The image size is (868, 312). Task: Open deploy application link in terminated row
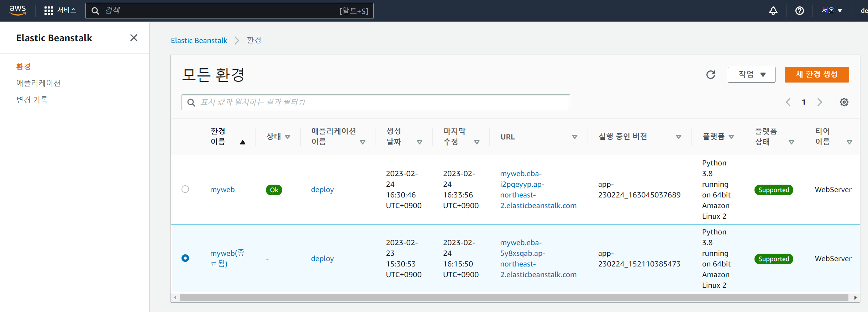coord(322,259)
